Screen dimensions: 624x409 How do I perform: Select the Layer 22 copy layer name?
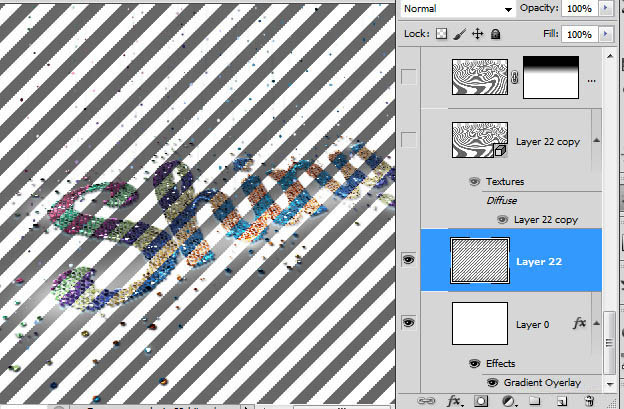click(548, 142)
